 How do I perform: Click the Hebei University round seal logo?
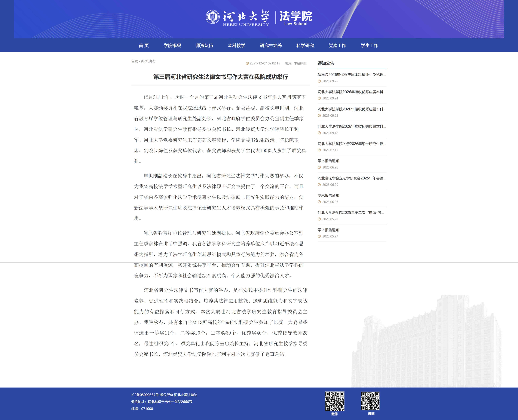pos(213,17)
